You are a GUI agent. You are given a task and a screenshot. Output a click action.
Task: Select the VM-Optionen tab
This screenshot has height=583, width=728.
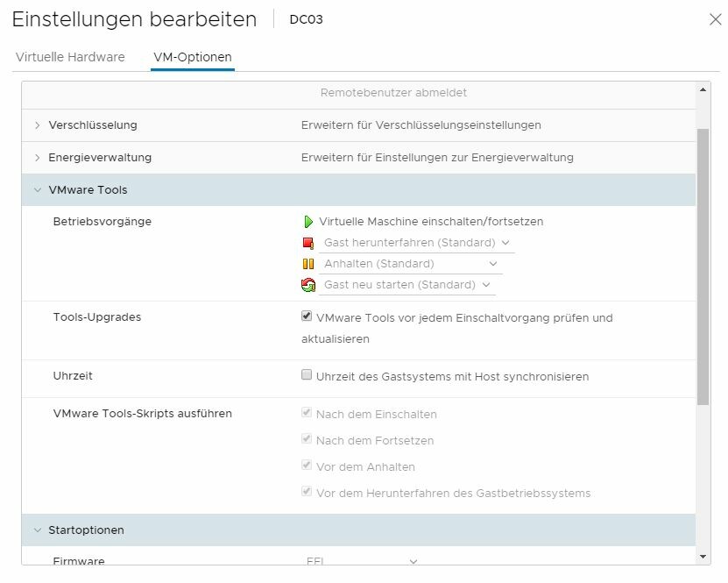pos(193,57)
